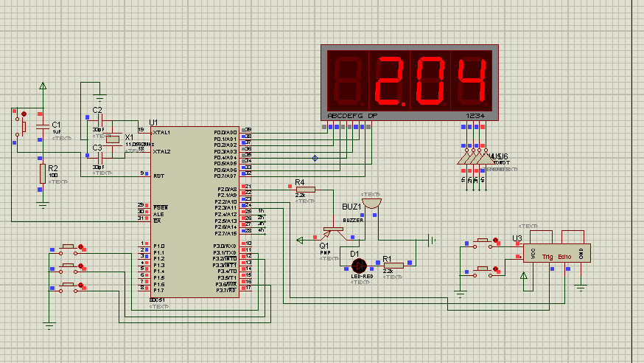This screenshot has width=644, height=363.
Task: Select the power terminal below the U3 sensor
Action: [524, 275]
